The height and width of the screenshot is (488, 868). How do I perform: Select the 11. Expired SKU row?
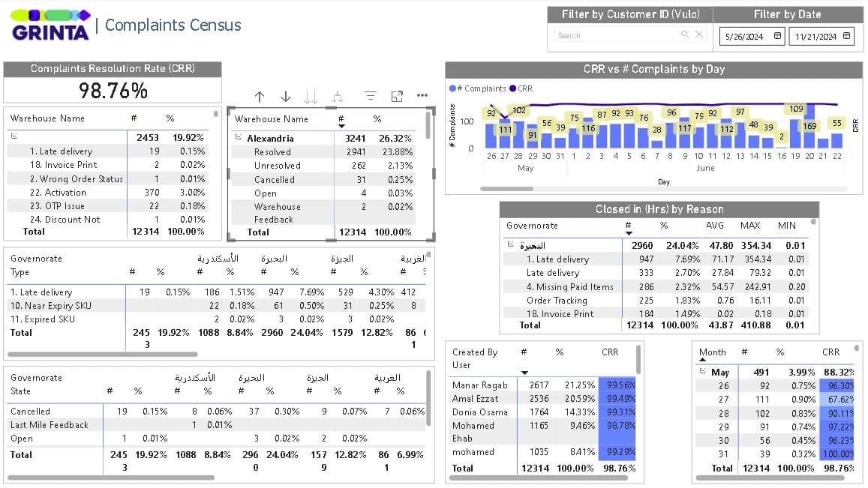point(216,319)
